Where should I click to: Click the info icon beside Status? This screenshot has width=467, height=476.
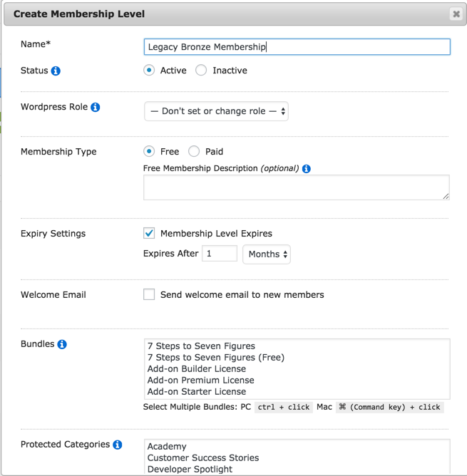(x=56, y=71)
